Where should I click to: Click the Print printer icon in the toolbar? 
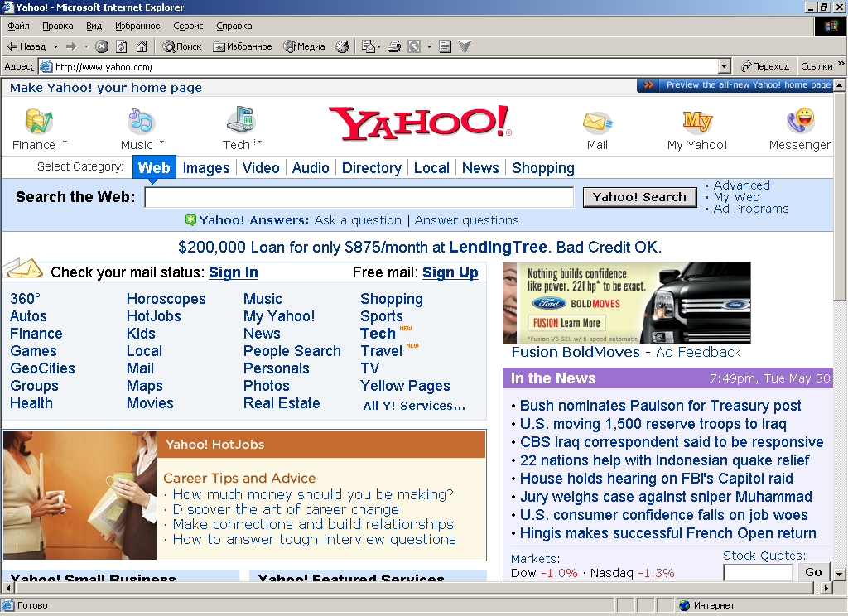(394, 46)
